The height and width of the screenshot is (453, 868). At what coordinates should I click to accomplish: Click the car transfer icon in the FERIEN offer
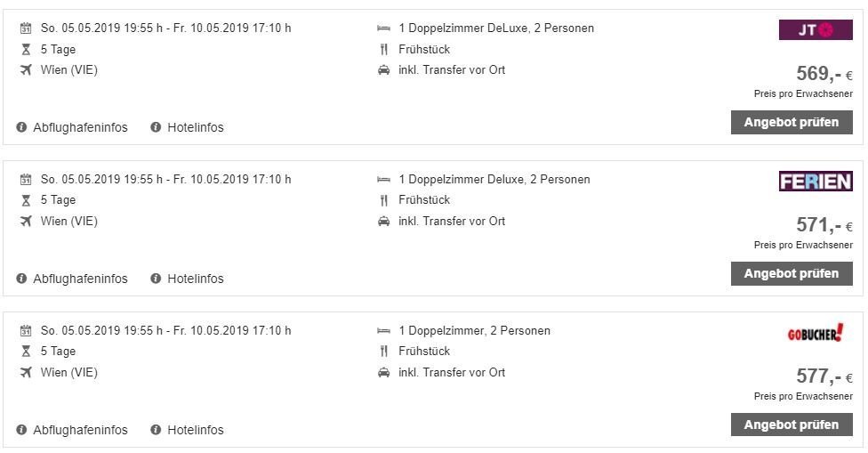click(x=383, y=222)
